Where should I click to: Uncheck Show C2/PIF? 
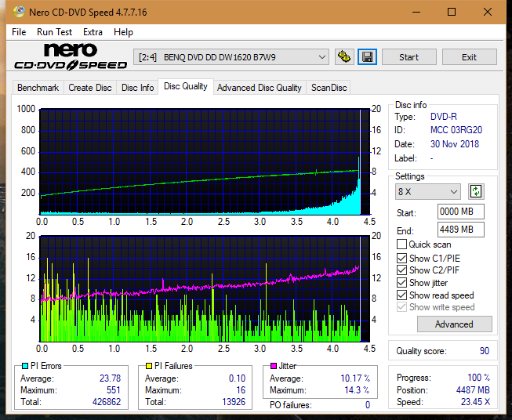401,270
